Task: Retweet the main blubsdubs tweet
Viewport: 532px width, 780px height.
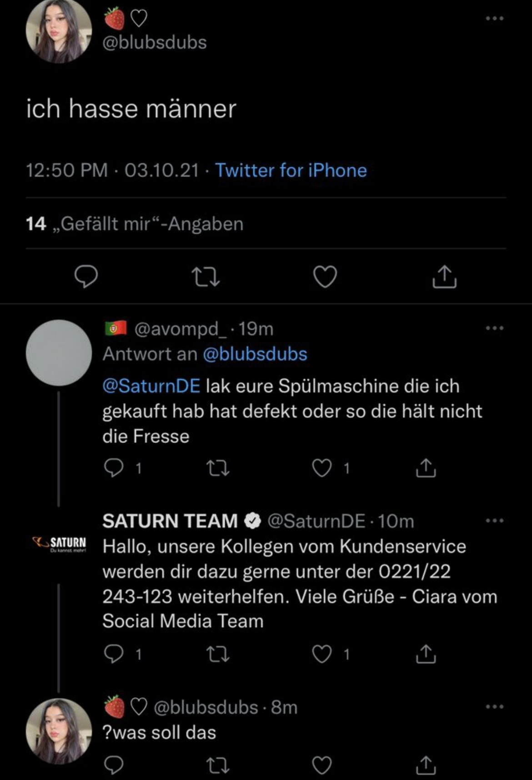Action: pos(206,277)
